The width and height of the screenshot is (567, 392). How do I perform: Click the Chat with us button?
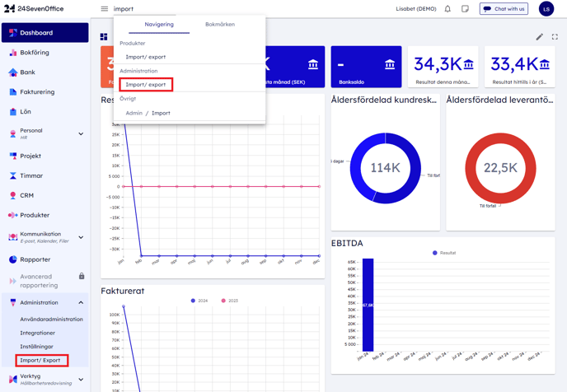pos(504,9)
